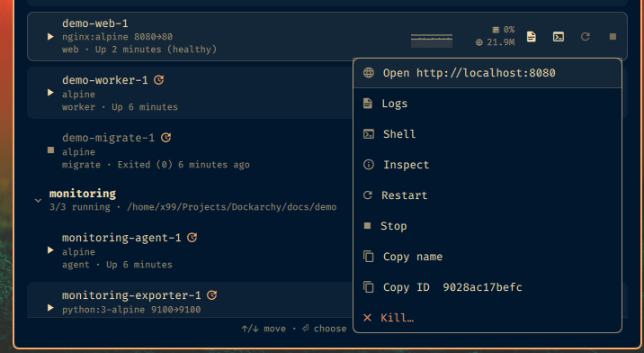Choose Stop from the context menu
This screenshot has height=353, width=644.
487,226
